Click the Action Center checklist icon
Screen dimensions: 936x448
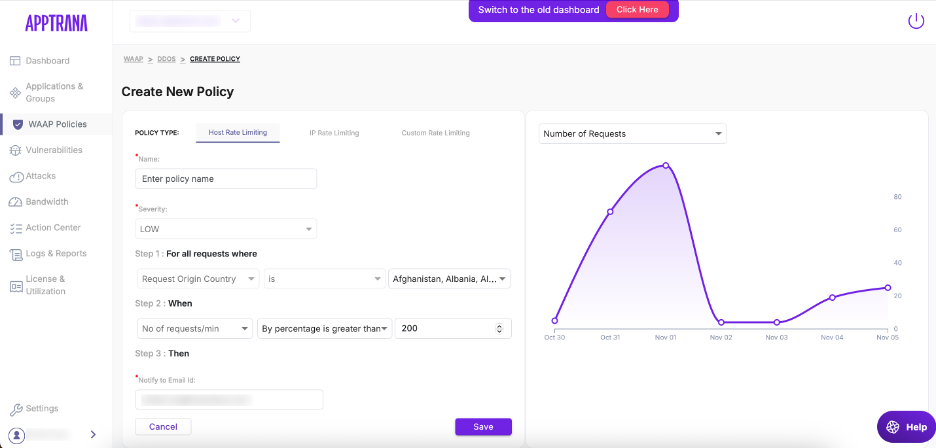[16, 228]
